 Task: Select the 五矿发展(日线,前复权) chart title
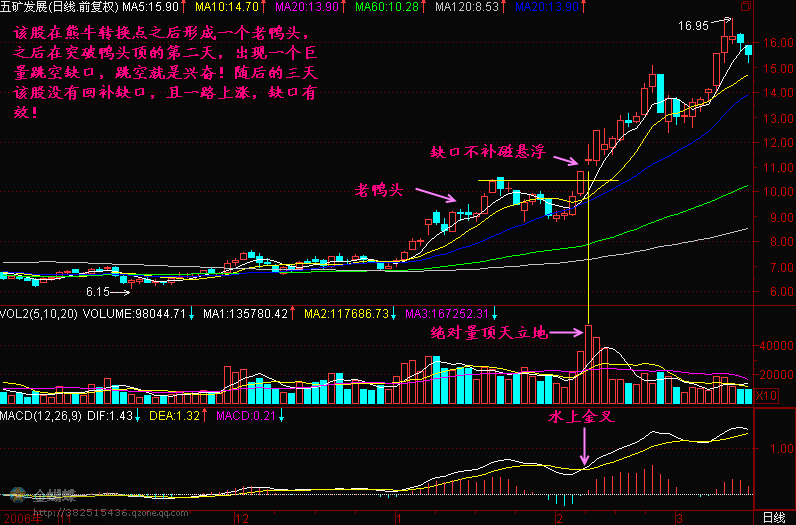pyautogui.click(x=60, y=7)
